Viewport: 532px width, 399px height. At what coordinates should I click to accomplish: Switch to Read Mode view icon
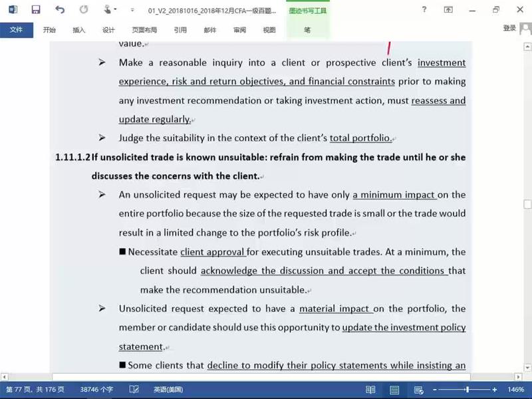[x=370, y=390]
